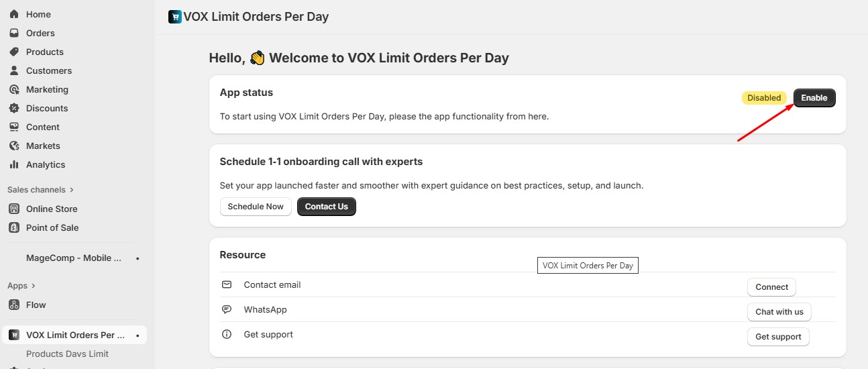This screenshot has height=369, width=868.
Task: Click the Products tag icon
Action: click(x=14, y=52)
